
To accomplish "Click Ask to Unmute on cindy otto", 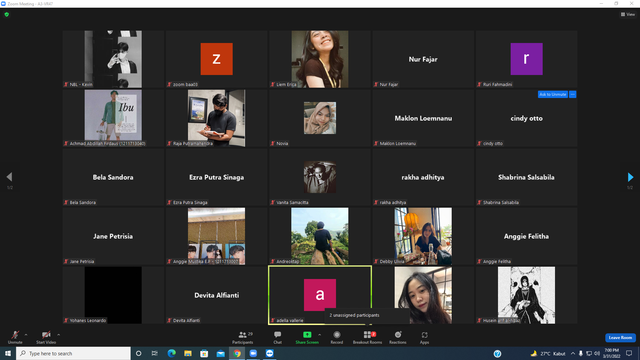I will [553, 94].
